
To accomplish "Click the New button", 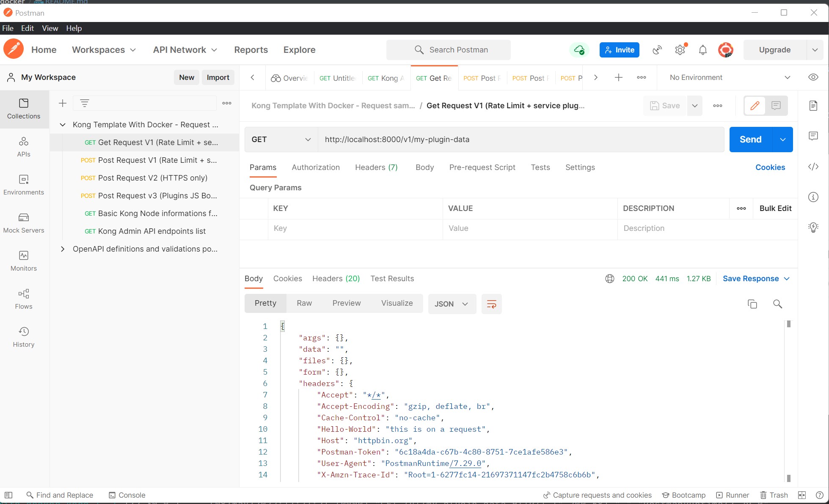I will click(x=187, y=77).
